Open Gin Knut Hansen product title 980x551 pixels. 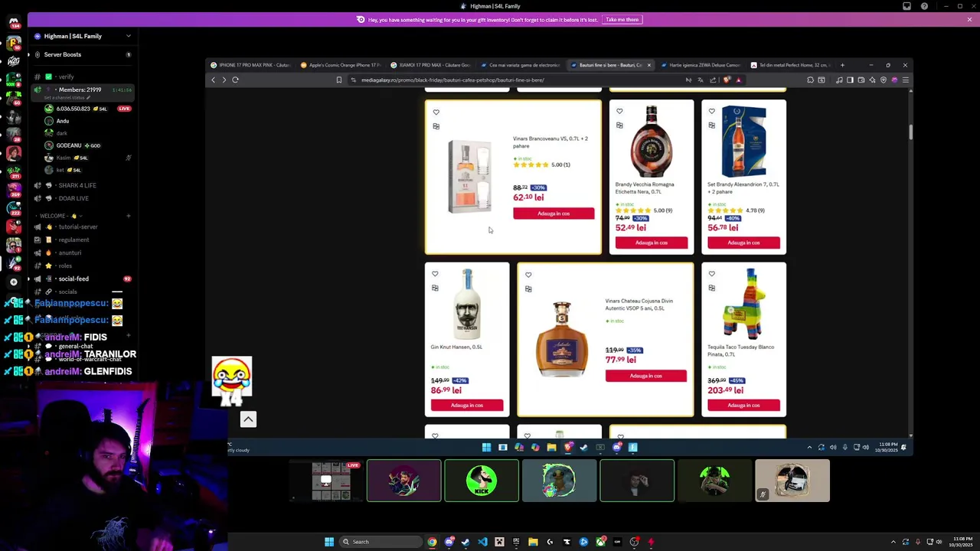click(x=456, y=347)
